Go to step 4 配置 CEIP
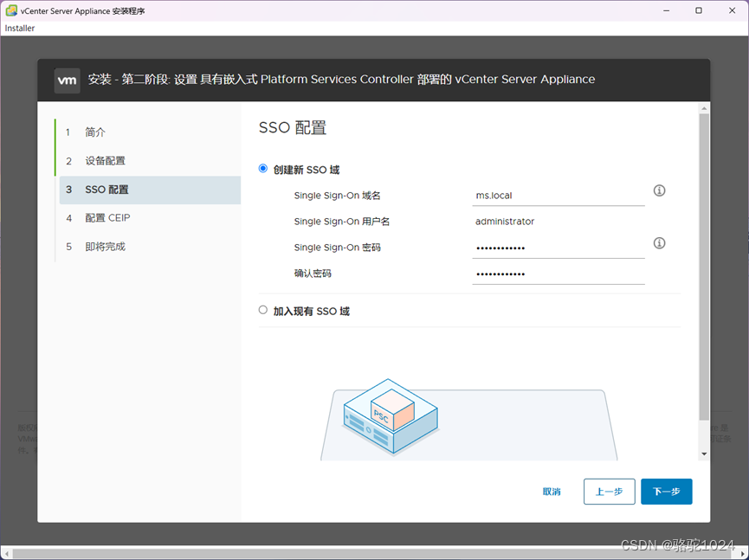749x560 pixels. pos(150,218)
